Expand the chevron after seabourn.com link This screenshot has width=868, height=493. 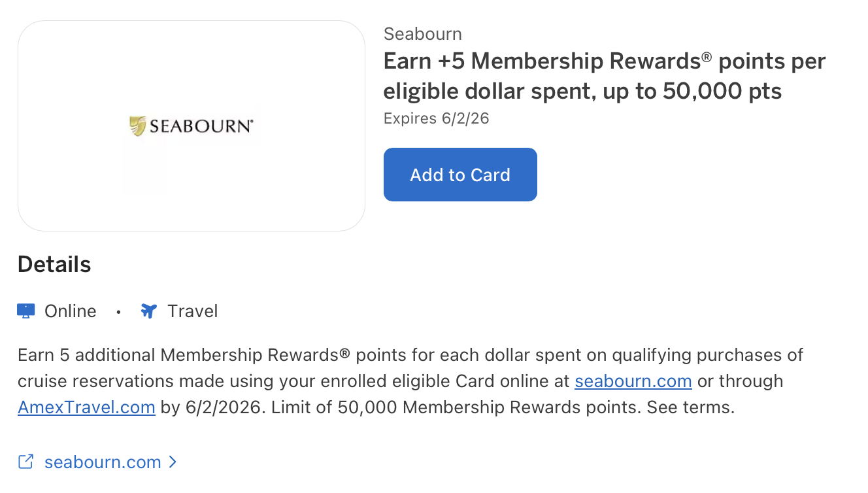172,462
